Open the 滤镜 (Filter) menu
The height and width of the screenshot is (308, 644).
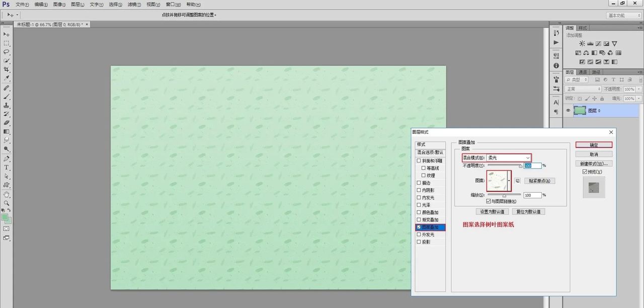coord(133,5)
